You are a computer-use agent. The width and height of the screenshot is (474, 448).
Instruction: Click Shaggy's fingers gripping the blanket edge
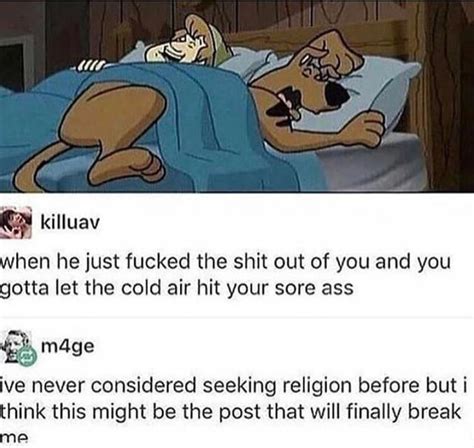click(x=91, y=65)
